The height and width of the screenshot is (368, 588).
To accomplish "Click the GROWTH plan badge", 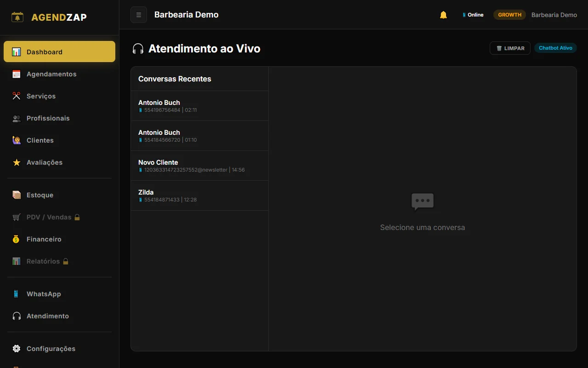I will click(x=509, y=15).
